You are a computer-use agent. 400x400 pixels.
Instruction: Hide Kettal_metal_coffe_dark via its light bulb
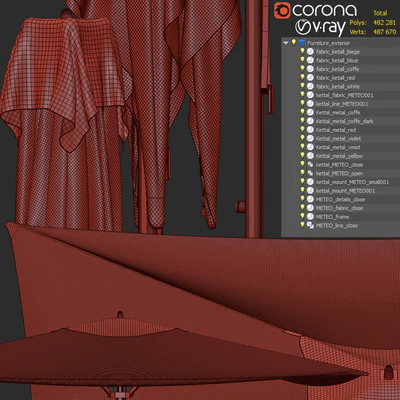pos(302,120)
